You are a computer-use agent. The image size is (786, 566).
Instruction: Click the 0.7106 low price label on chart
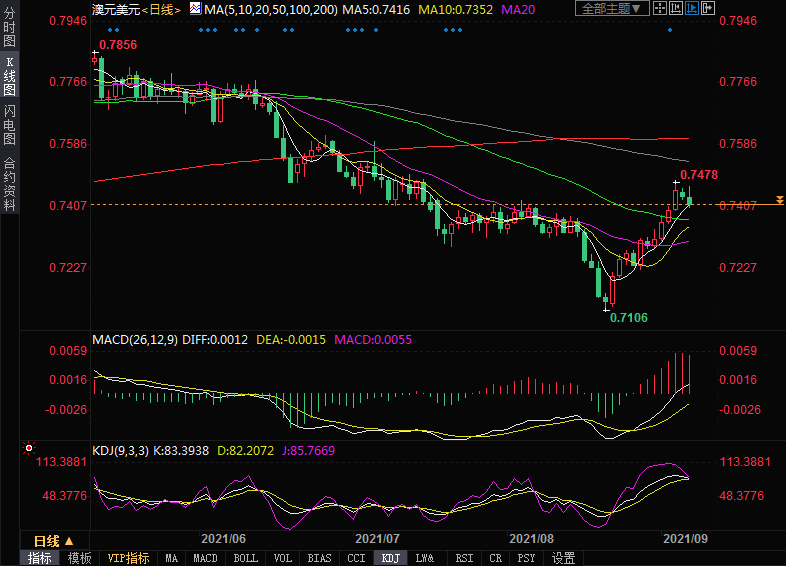(x=629, y=317)
